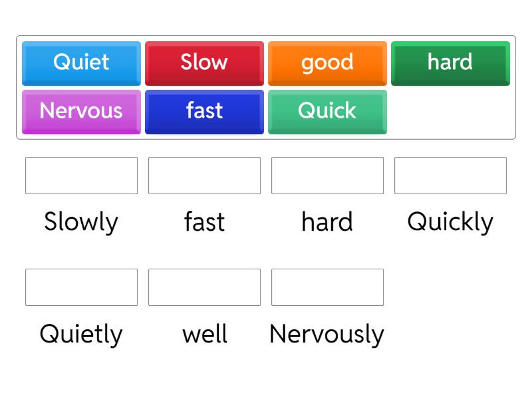
Task: Click the empty slot above Quietly
Action: point(81,287)
